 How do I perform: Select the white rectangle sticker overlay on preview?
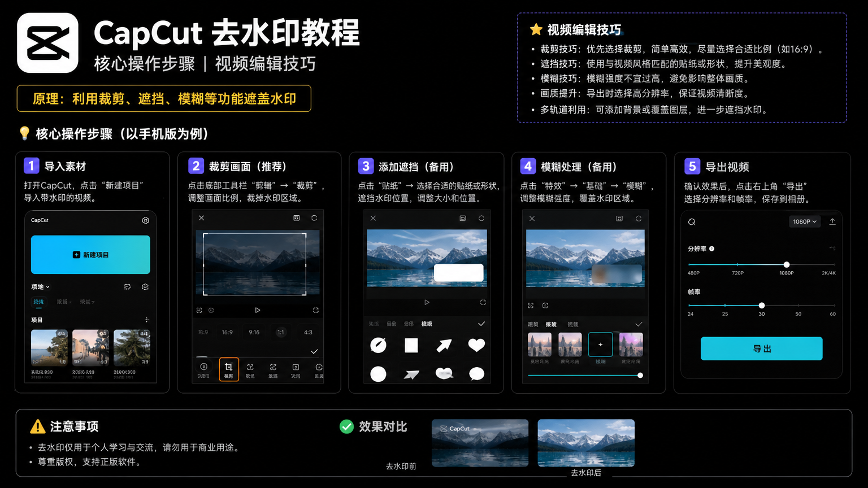(459, 273)
